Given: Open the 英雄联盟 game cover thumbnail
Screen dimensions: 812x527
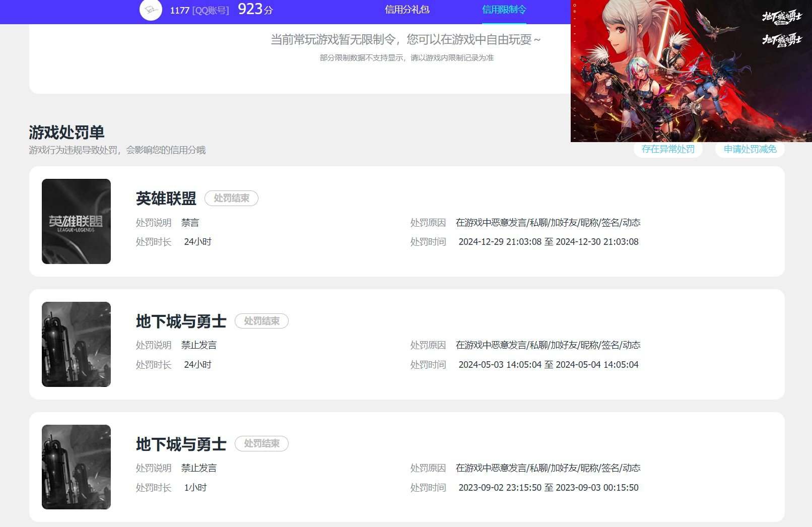Looking at the screenshot, I should coord(76,221).
